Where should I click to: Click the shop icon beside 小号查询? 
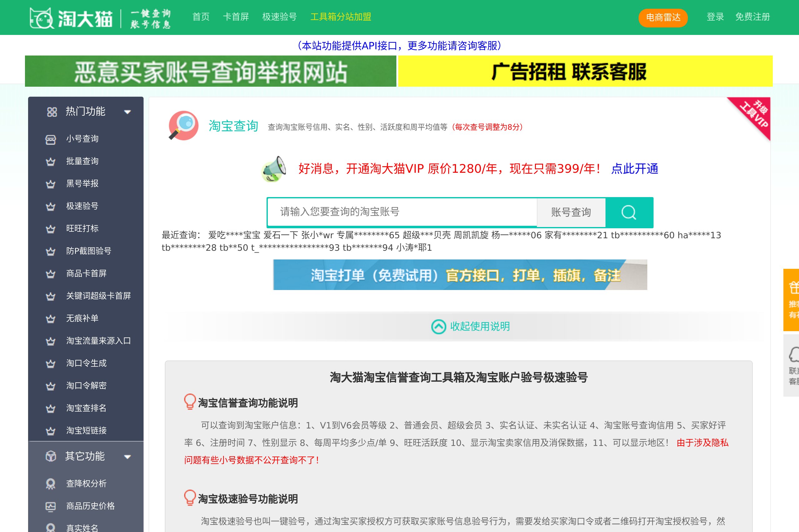(51, 139)
